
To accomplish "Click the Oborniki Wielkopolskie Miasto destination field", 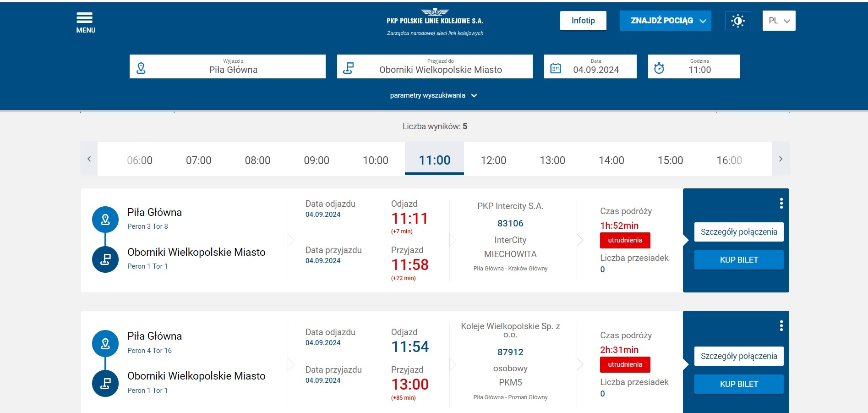I will (435, 66).
